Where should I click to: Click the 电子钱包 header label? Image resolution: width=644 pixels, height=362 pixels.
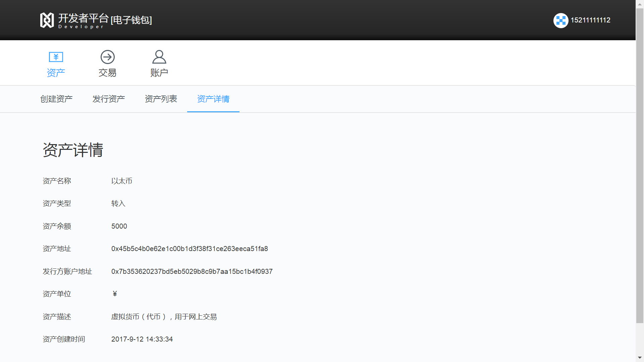pyautogui.click(x=131, y=20)
